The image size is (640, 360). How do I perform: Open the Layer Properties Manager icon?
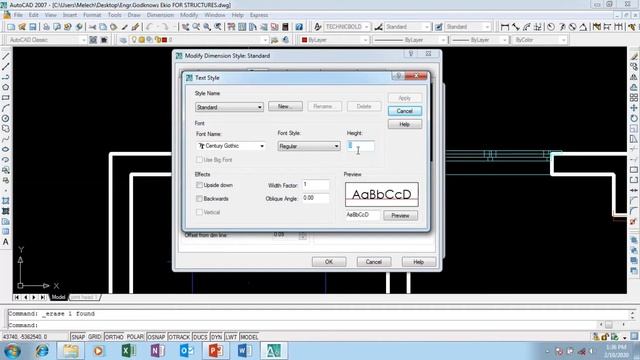point(123,40)
